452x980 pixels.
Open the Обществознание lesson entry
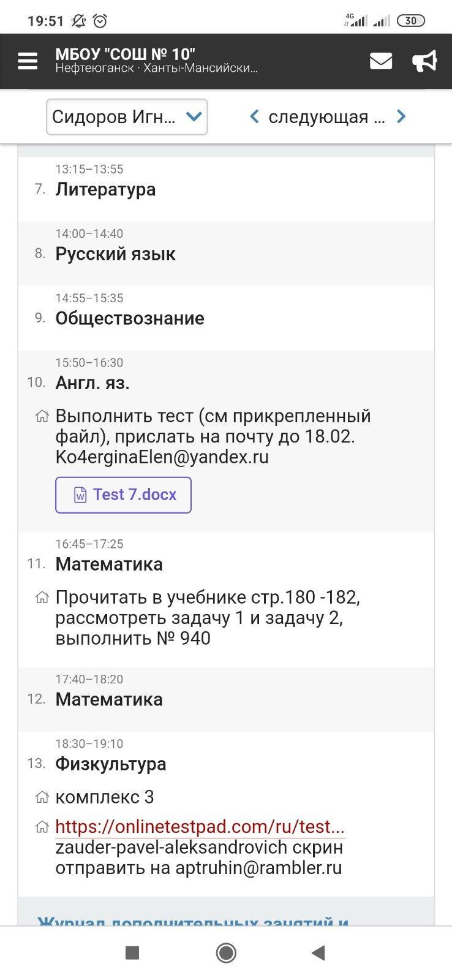click(130, 319)
